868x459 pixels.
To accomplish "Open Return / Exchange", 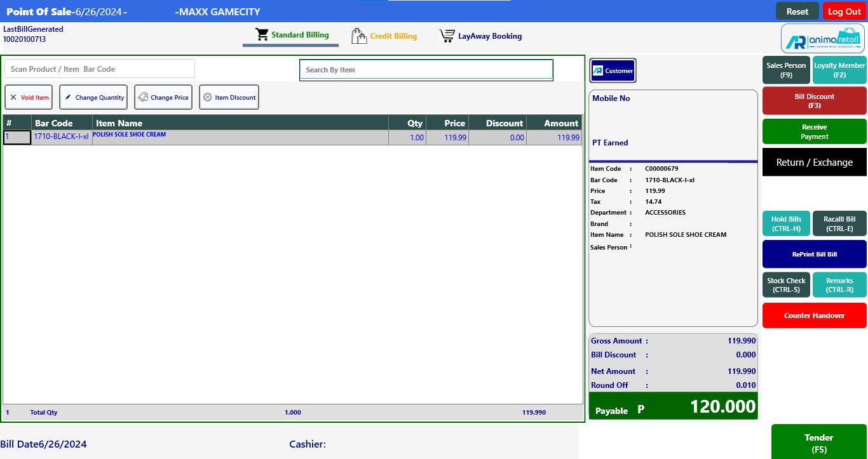I will [814, 162].
